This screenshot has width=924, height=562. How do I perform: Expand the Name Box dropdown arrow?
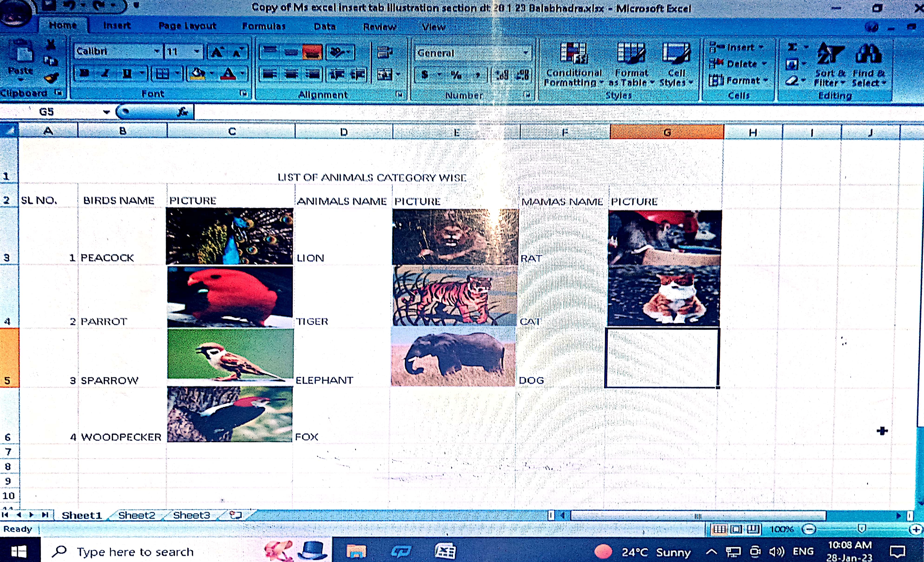(x=106, y=112)
